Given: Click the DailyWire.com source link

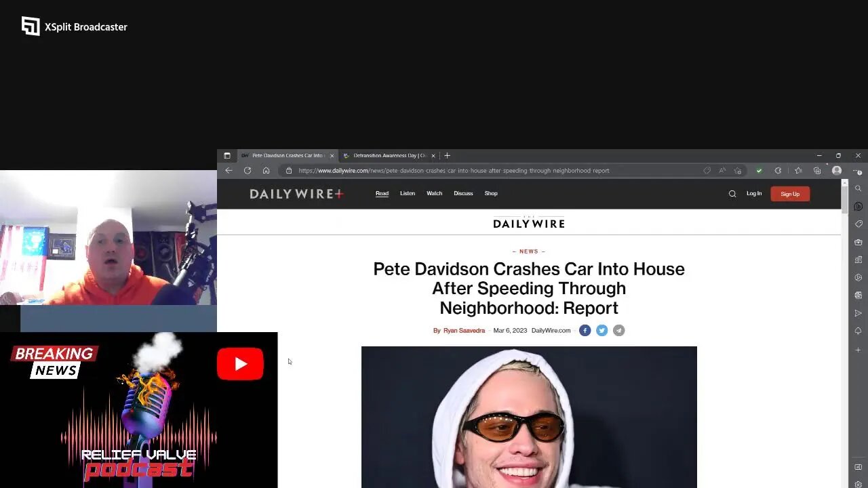Looking at the screenshot, I should point(551,331).
